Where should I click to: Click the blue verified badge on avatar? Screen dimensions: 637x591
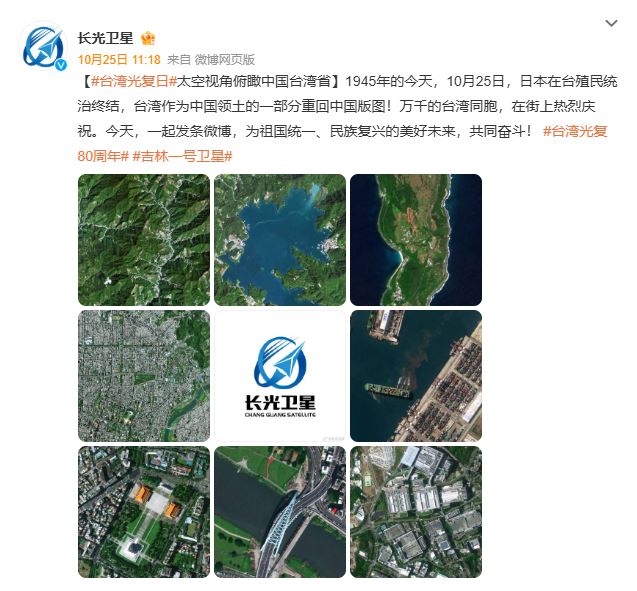pos(61,65)
